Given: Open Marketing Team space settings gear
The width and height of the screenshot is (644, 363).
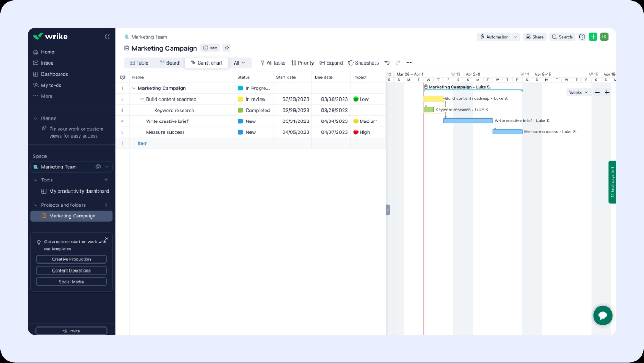Looking at the screenshot, I should point(98,167).
